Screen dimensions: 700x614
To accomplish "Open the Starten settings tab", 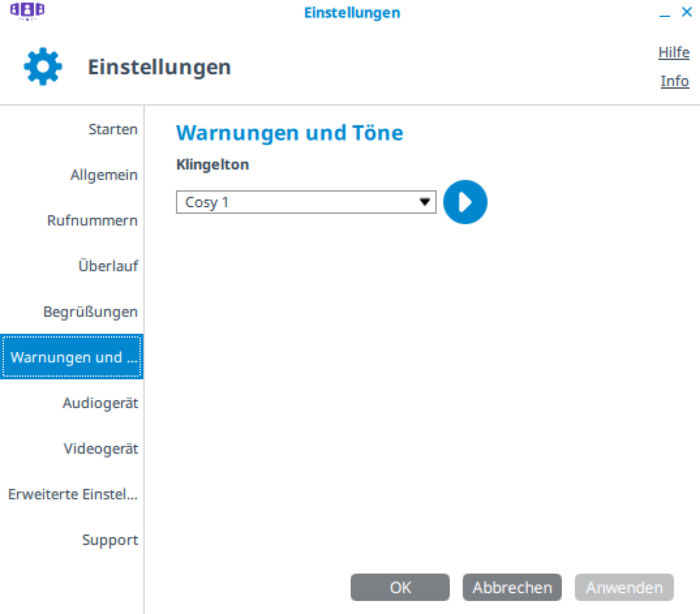I will 113,129.
